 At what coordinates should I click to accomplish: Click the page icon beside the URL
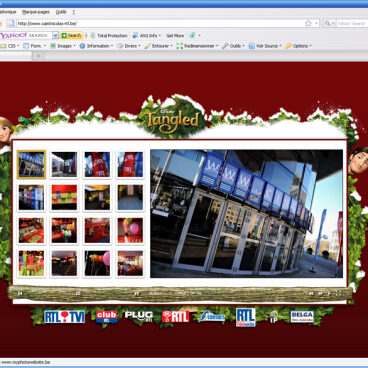pos(12,23)
